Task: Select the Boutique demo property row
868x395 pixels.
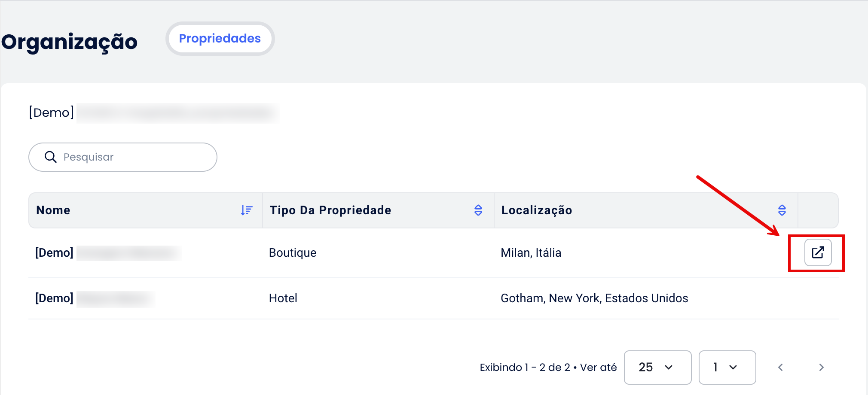Action: click(x=434, y=253)
